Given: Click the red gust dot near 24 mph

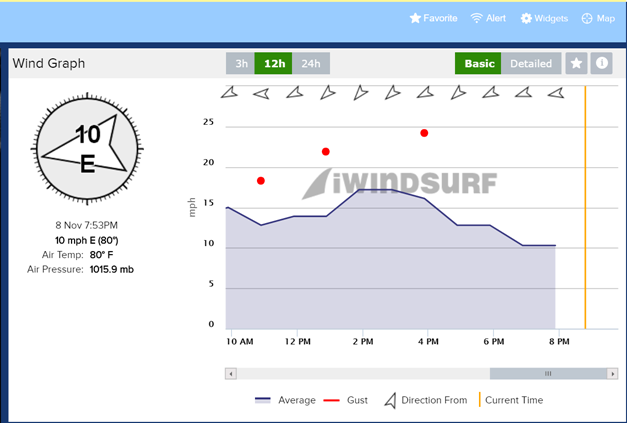Looking at the screenshot, I should pos(424,133).
